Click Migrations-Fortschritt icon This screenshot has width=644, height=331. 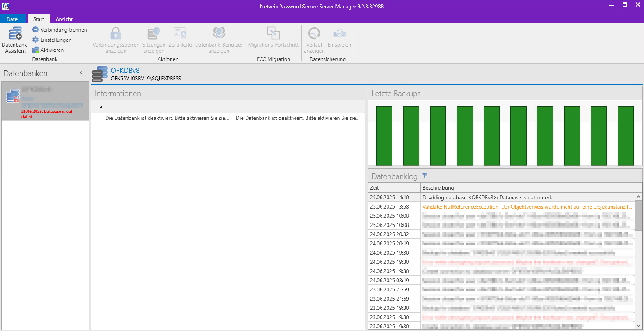pyautogui.click(x=273, y=37)
